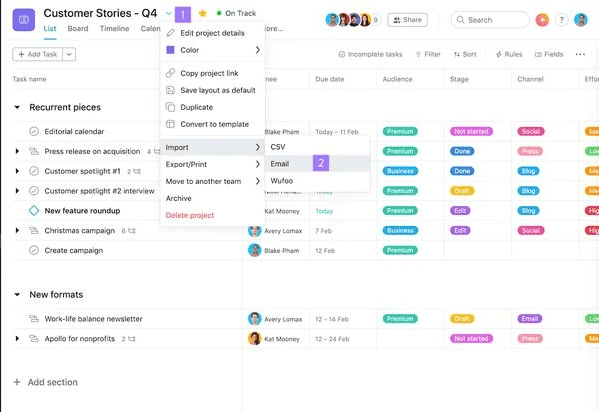This screenshot has width=599, height=412.
Task: Click the Stage column header
Action: pyautogui.click(x=459, y=79)
